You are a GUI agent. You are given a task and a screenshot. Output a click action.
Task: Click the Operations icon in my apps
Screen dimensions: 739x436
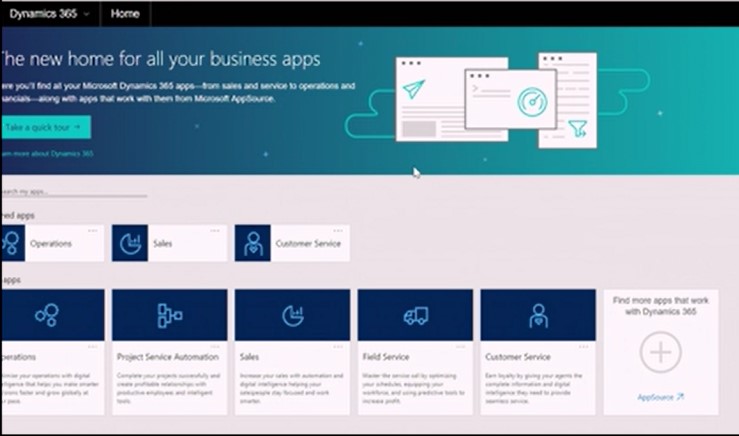[x=46, y=316]
